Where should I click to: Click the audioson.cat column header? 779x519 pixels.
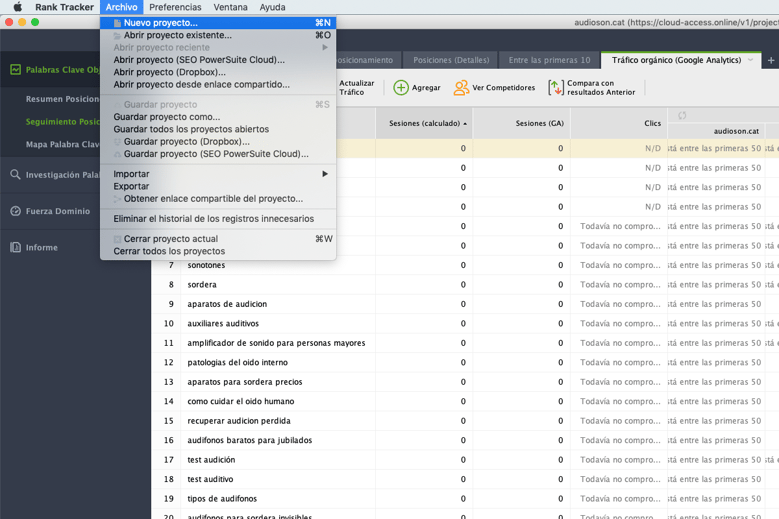(716, 131)
